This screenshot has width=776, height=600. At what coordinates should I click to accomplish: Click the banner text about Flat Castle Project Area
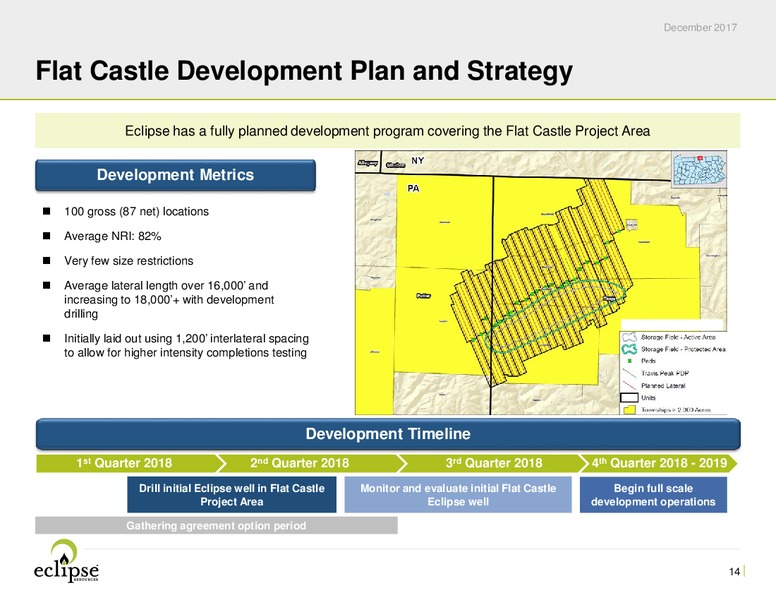click(388, 131)
